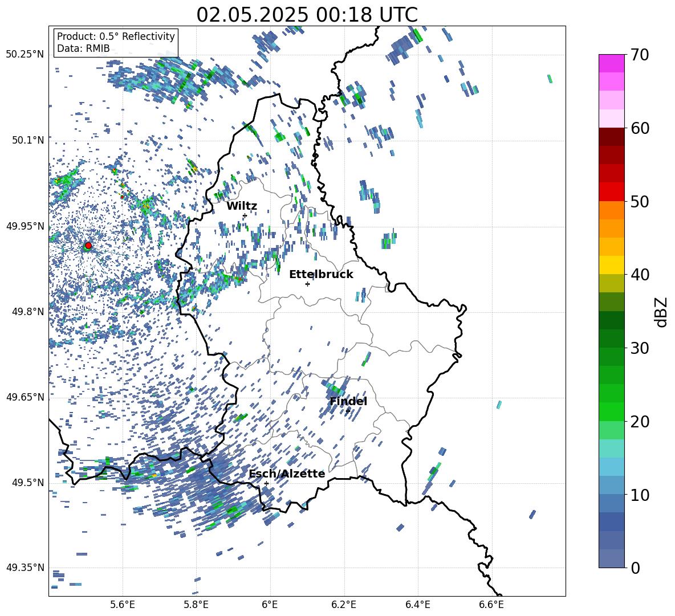Click the cross marker below Findel
The image size is (675, 616).
348,411
